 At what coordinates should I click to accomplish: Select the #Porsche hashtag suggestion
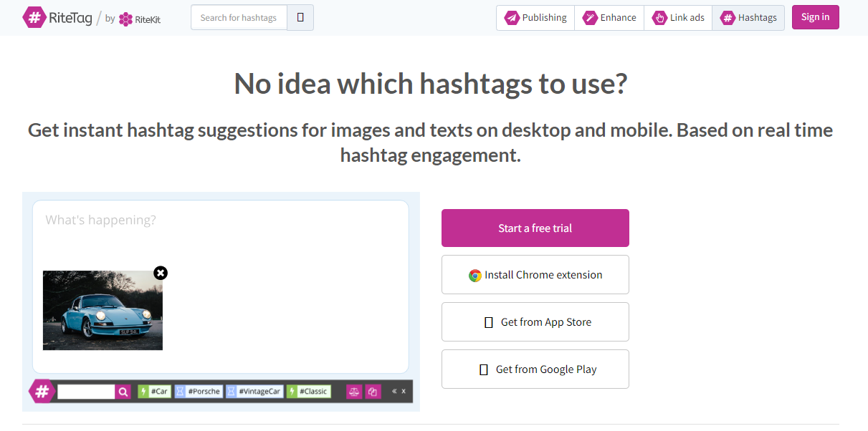(199, 392)
